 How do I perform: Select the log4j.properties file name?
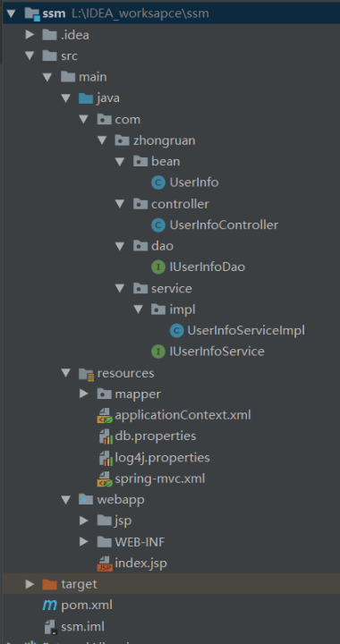(163, 458)
